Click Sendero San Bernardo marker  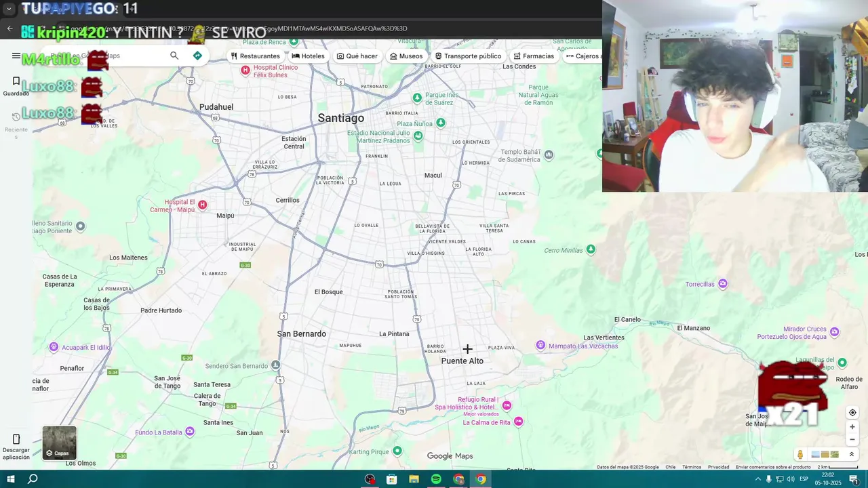(x=275, y=365)
